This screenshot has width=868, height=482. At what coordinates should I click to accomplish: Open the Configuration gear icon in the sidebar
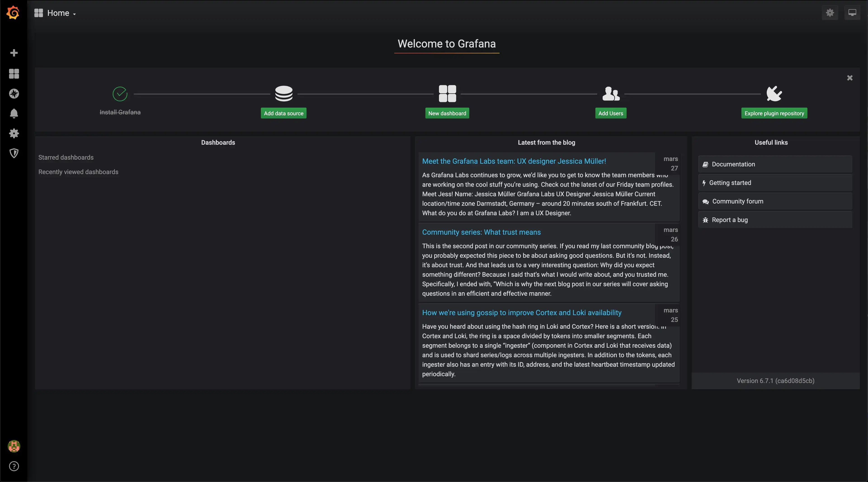tap(14, 133)
